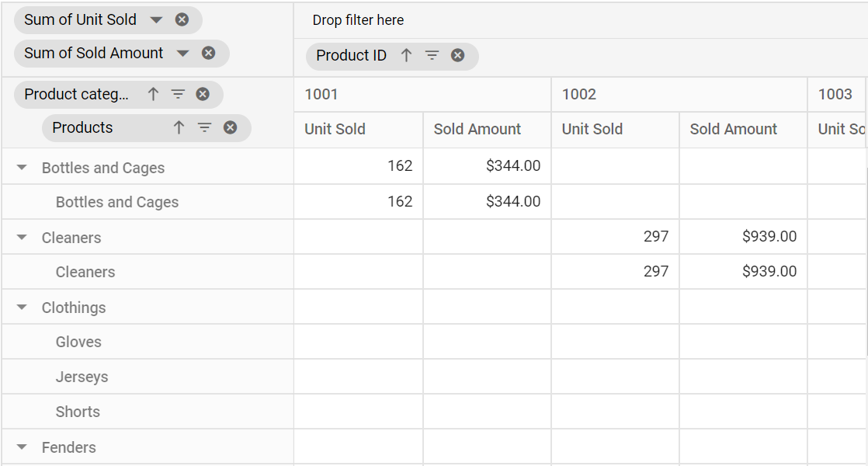Remove the Sum of Unit Sold field
The width and height of the screenshot is (868, 466).
point(182,20)
